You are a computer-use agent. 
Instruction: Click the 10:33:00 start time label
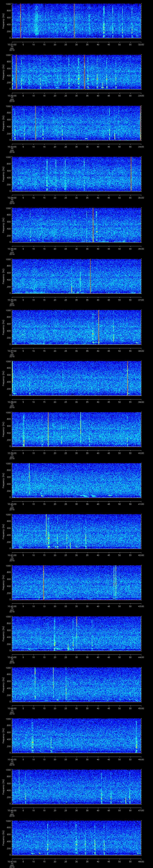tap(12, 147)
